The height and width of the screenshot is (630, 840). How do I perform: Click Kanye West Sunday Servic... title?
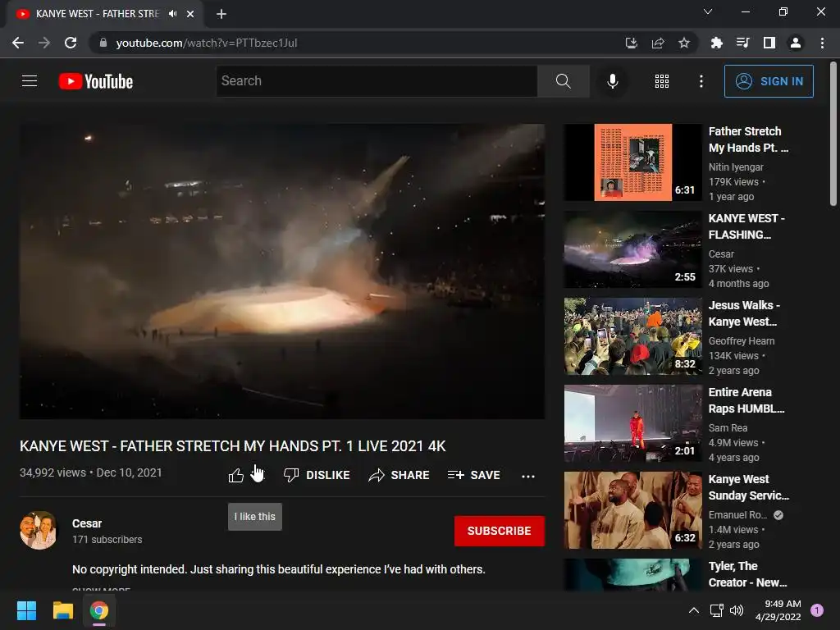[748, 487]
